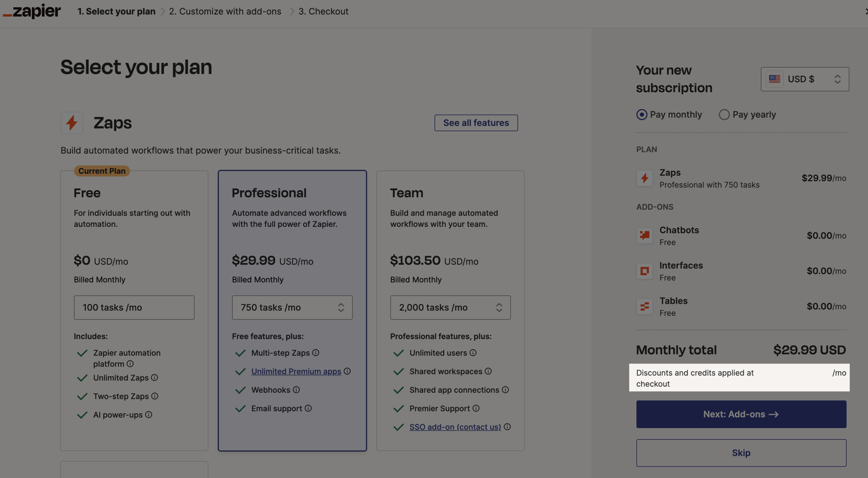The height and width of the screenshot is (478, 868).
Task: Open the 2,000 tasks /mo dropdown
Action: click(450, 308)
